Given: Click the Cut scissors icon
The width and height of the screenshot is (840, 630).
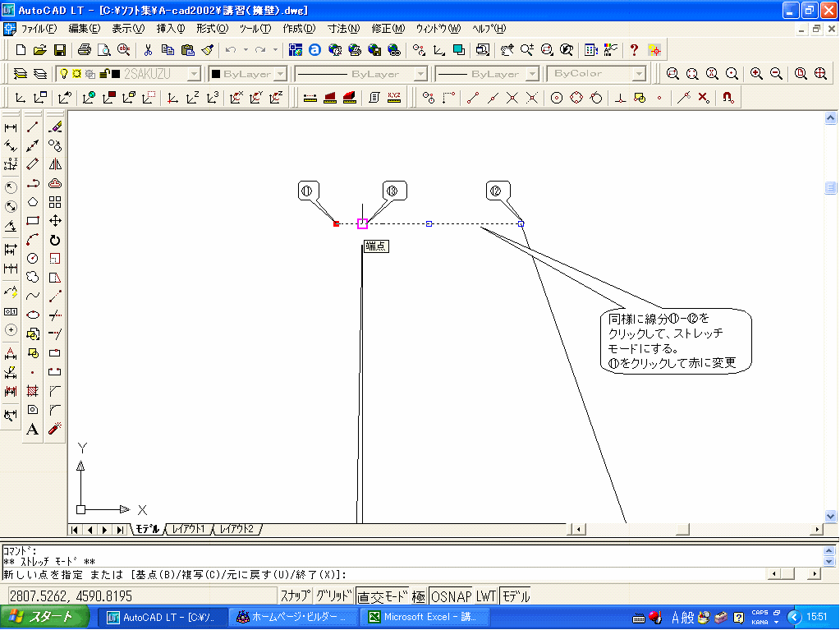Looking at the screenshot, I should (x=148, y=50).
